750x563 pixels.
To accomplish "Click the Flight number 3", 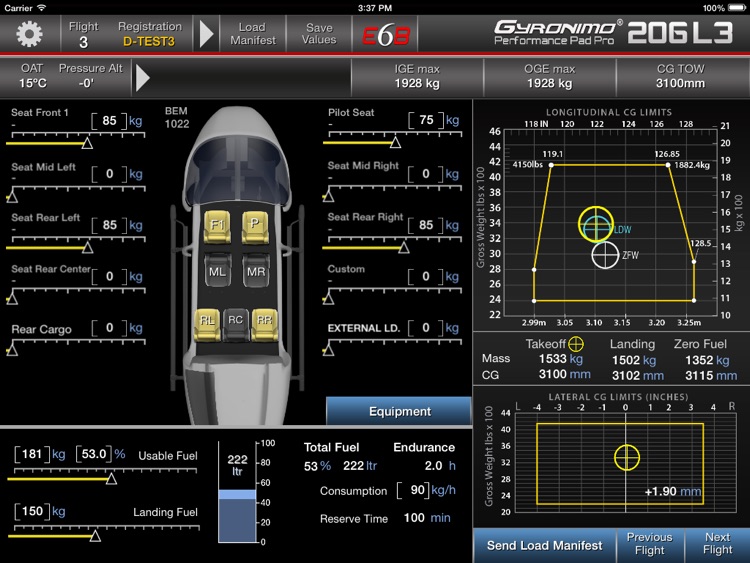I will [x=83, y=42].
